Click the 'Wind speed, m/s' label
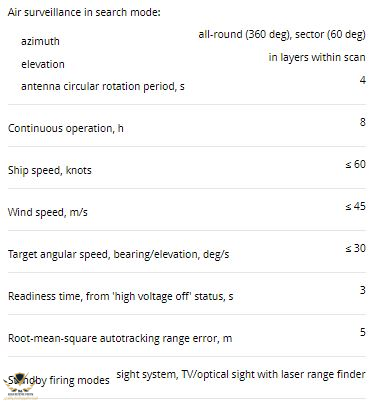This screenshot has width=376, height=401. [x=48, y=212]
